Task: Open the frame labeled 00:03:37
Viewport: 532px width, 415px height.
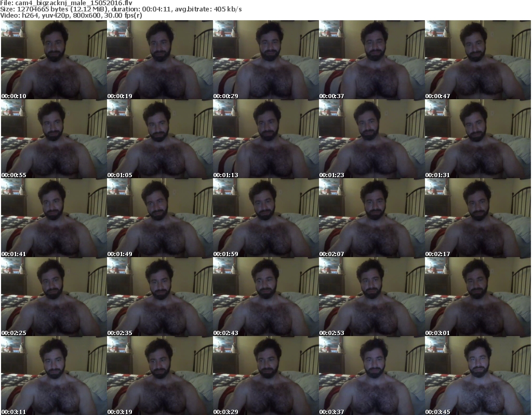Action: click(x=372, y=376)
